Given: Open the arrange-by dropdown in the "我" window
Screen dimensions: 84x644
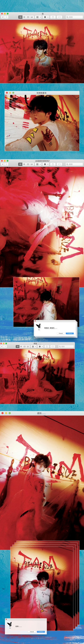Looking at the screenshot, I should tap(38, 17).
